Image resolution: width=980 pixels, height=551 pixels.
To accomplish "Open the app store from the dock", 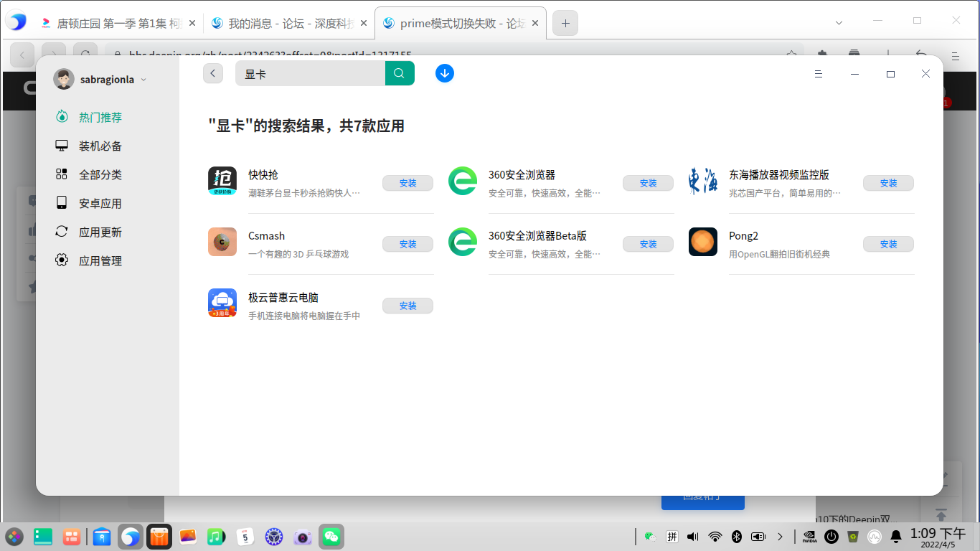I will click(x=159, y=537).
